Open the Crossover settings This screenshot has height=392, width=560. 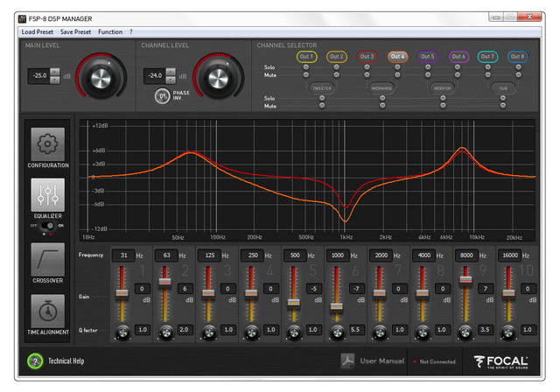tap(48, 259)
